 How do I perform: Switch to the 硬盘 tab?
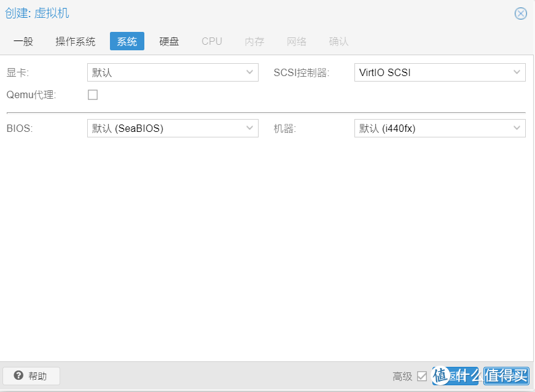tap(169, 42)
